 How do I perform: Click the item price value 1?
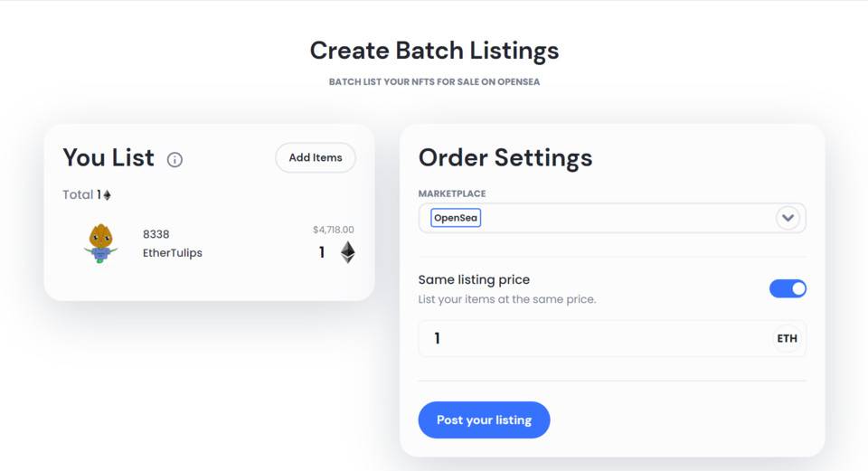click(x=322, y=252)
